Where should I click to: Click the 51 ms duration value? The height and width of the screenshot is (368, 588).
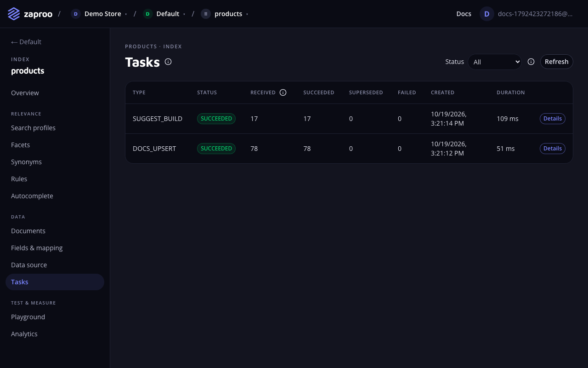(506, 149)
